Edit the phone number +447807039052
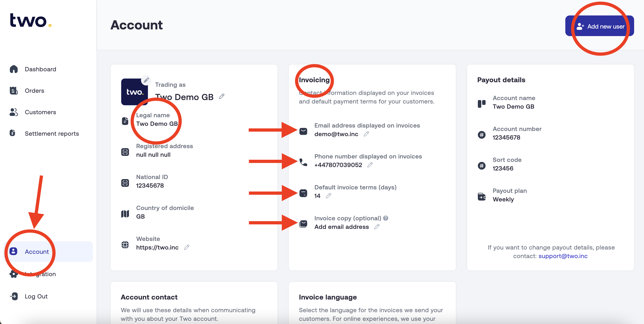The image size is (644, 324). click(x=370, y=165)
